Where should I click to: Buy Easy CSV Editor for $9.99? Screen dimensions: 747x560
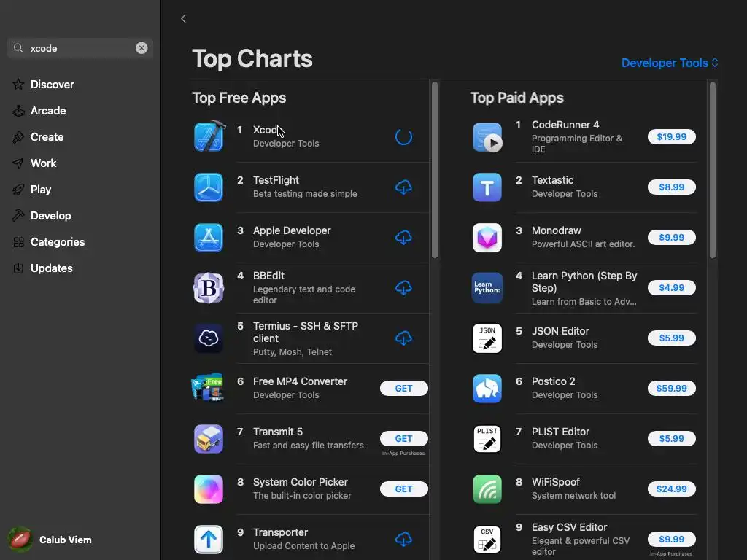tap(671, 539)
